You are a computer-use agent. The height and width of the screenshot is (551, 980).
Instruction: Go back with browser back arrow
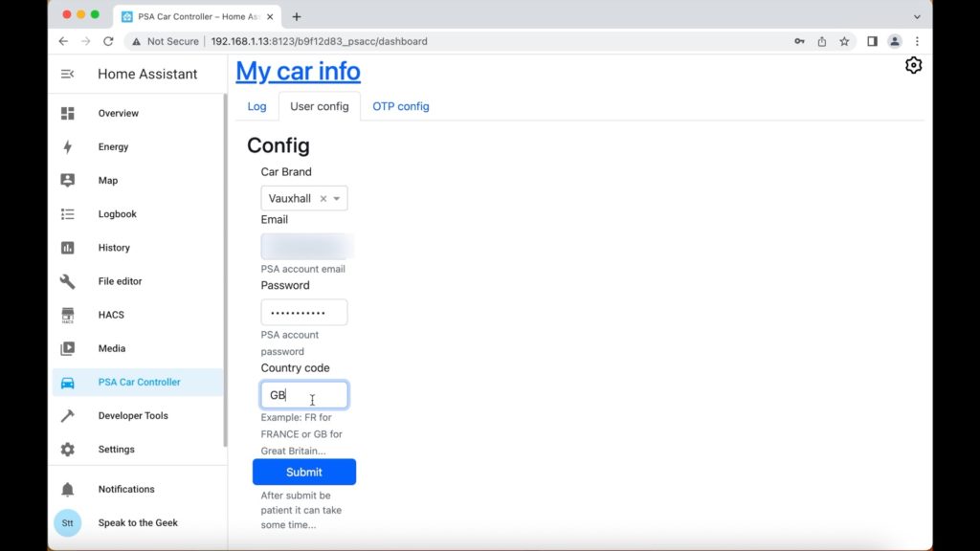click(x=63, y=41)
